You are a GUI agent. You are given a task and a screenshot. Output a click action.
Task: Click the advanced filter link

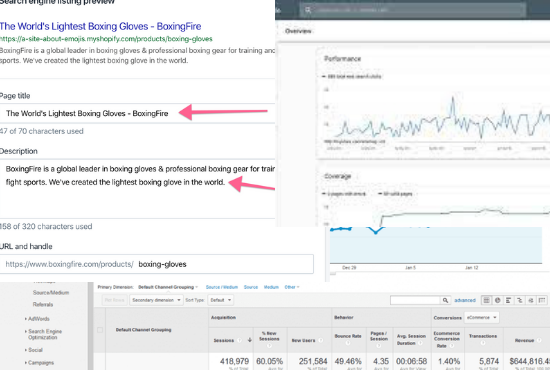click(x=465, y=300)
